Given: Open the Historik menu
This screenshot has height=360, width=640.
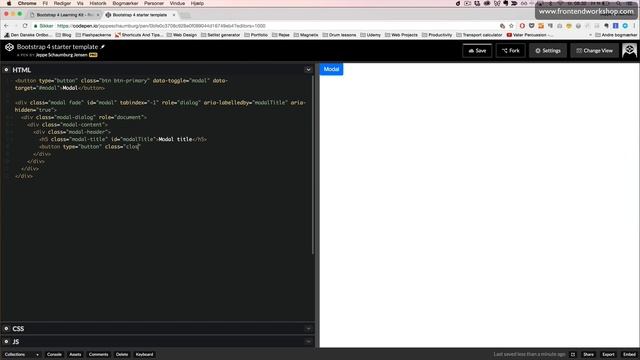Looking at the screenshot, I should [98, 3].
